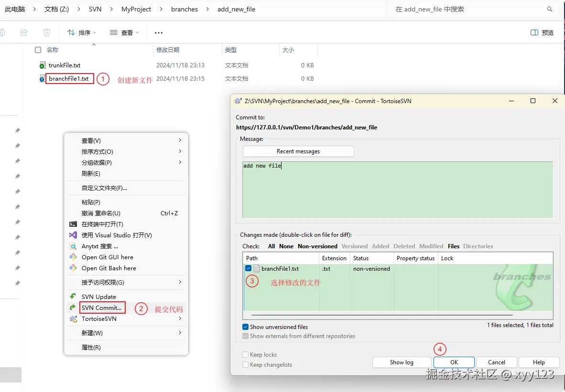
Task: Click the SVN Update green arrow icon
Action: coord(73,296)
